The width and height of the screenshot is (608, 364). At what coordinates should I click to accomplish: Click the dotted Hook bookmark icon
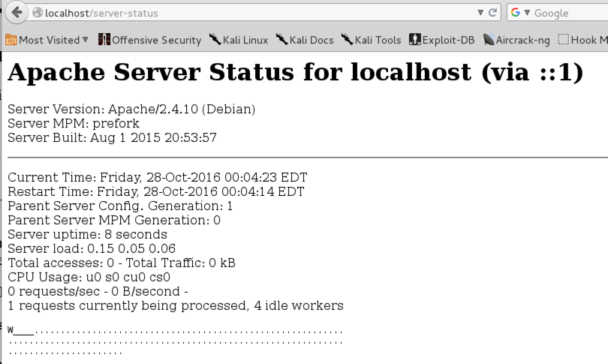pyautogui.click(x=564, y=40)
